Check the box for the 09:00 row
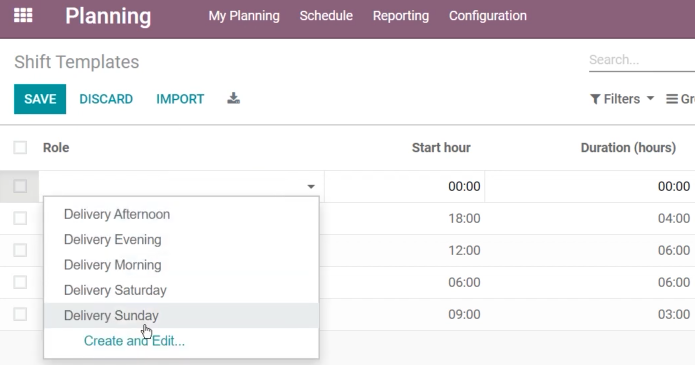Image resolution: width=695 pixels, height=365 pixels. click(x=20, y=314)
